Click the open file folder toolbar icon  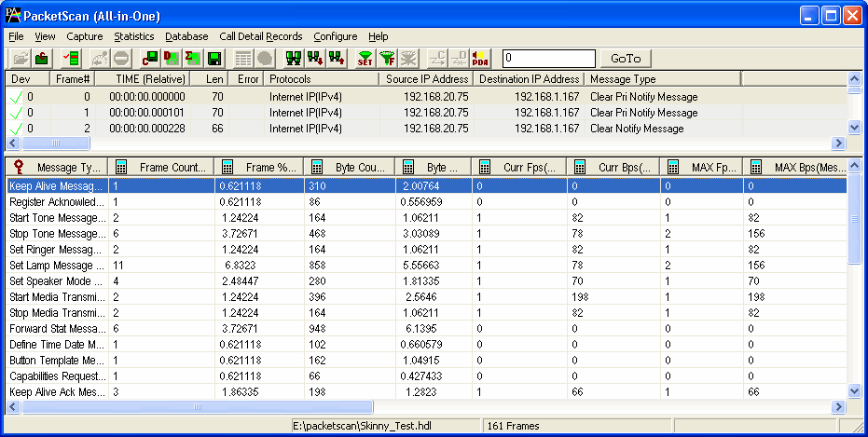click(x=21, y=58)
